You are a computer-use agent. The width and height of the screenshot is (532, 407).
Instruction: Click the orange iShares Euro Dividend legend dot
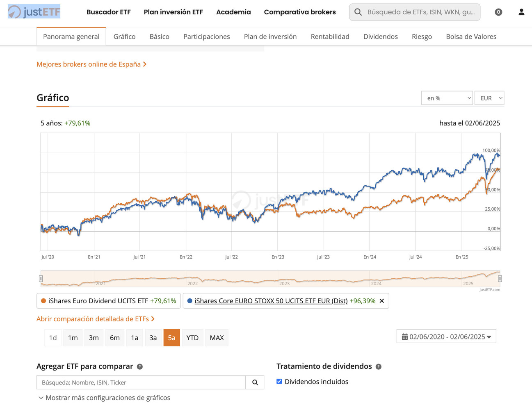click(x=43, y=301)
